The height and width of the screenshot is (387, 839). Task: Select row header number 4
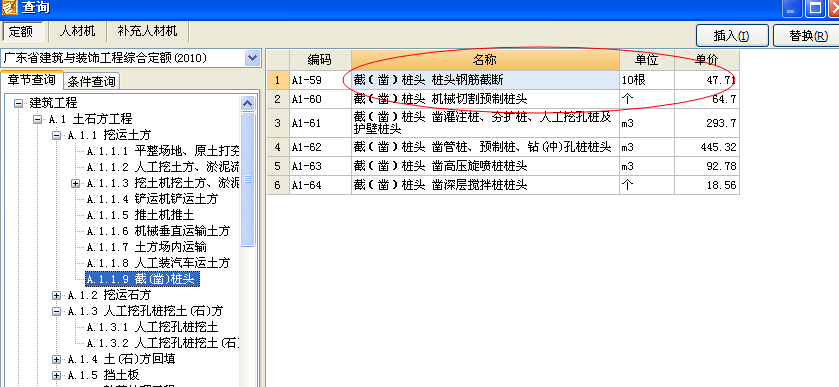(x=278, y=147)
